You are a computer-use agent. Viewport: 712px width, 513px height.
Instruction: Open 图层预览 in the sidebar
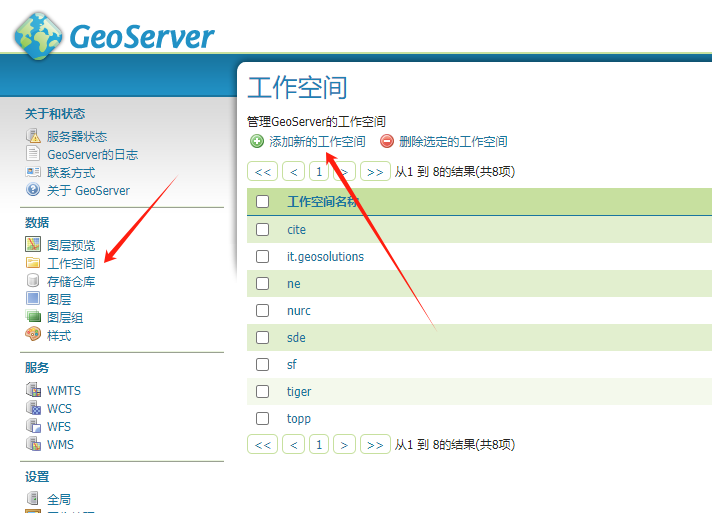point(71,245)
